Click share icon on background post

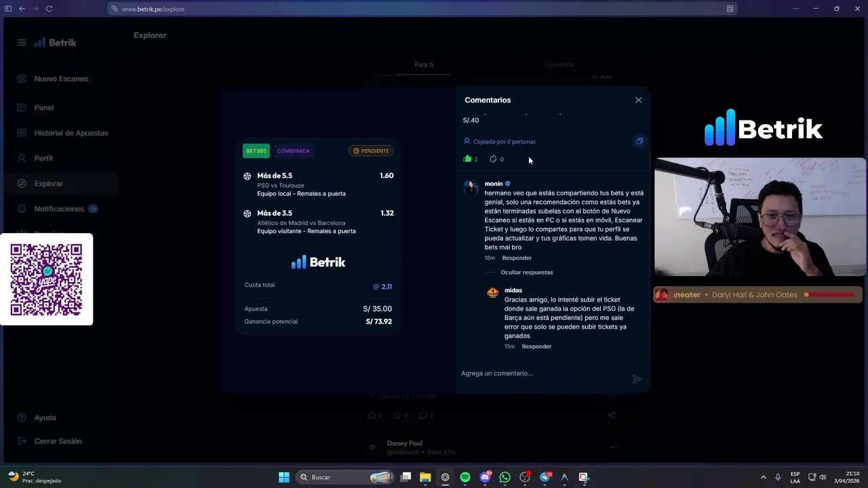[612, 415]
